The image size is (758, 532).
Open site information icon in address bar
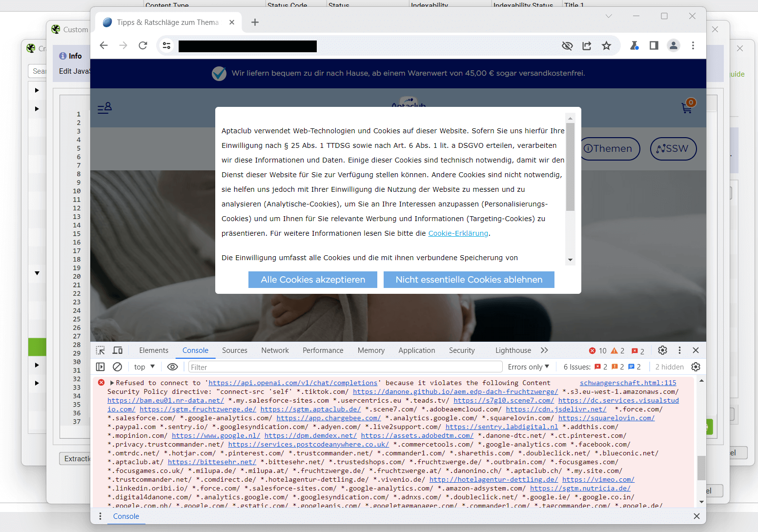click(x=166, y=46)
